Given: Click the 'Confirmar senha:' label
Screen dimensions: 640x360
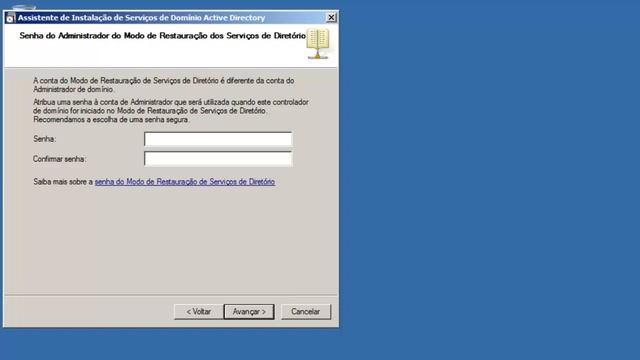Looking at the screenshot, I should click(x=60, y=159).
